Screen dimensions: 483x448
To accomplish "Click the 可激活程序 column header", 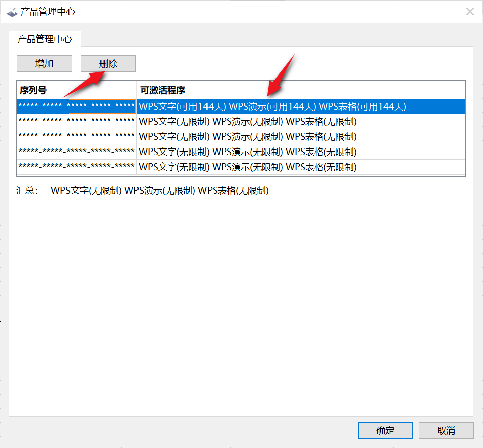I will [301, 90].
